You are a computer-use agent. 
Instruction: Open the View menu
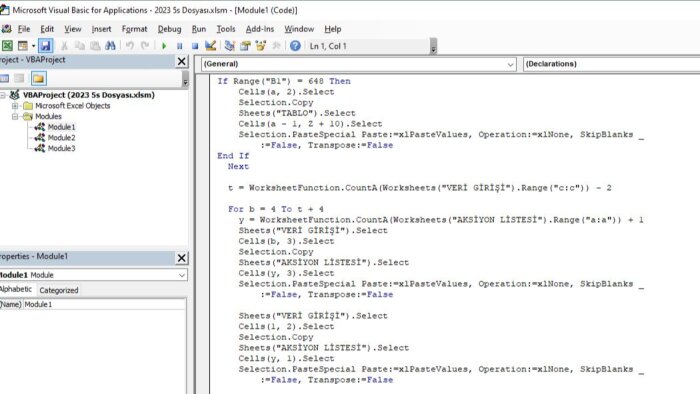coord(72,29)
